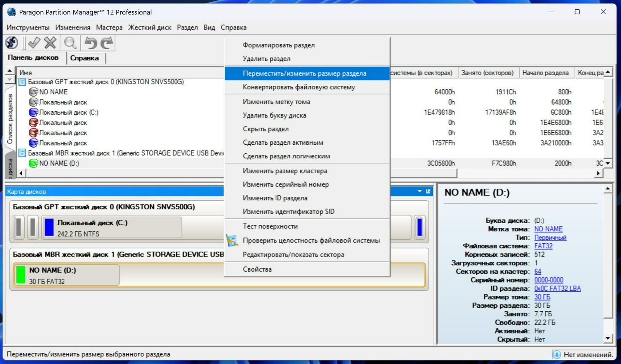
Task: Click the Discard changes X icon
Action: [50, 43]
